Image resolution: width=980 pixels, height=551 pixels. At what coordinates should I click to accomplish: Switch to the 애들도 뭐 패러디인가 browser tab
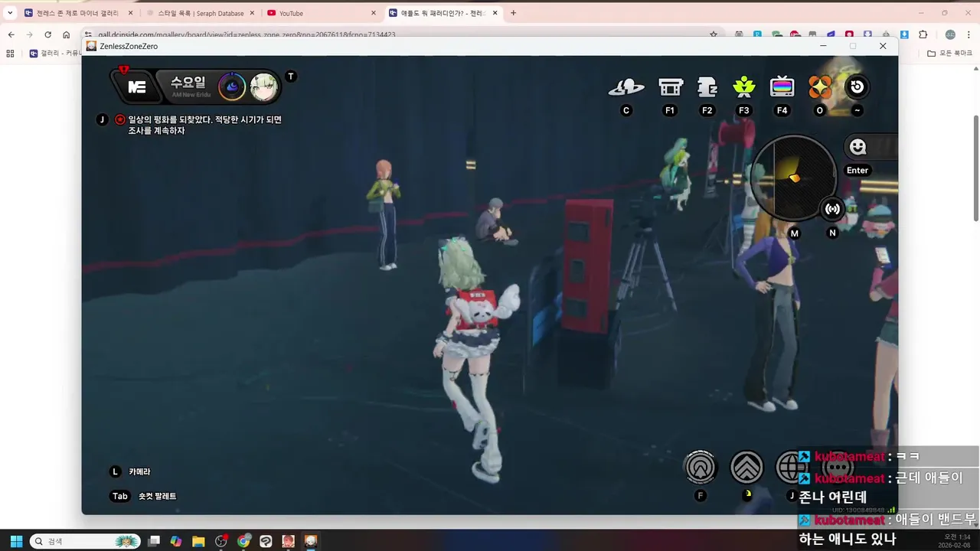443,13
